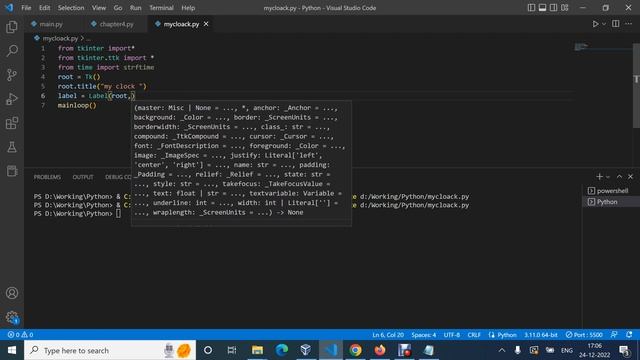Open the Windows notification center

(624, 350)
